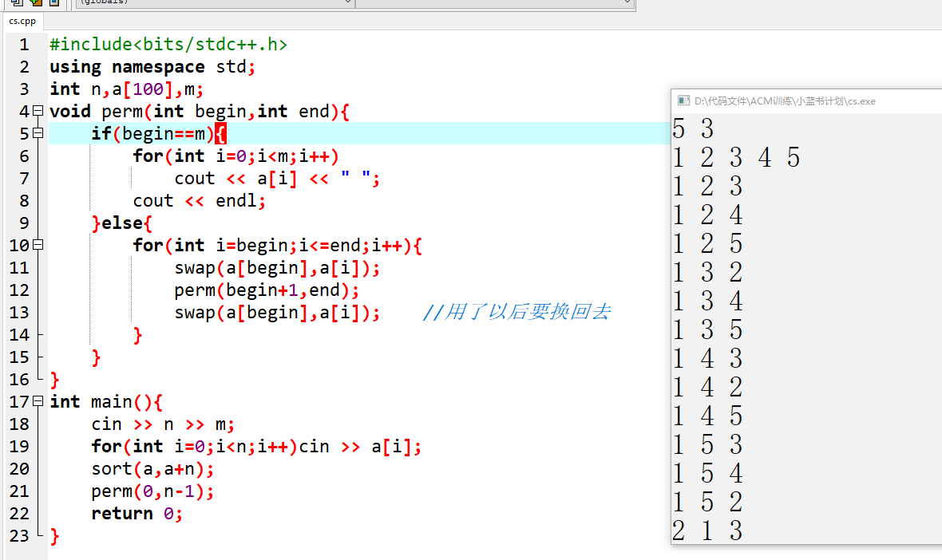Click console line '1 2 3 4 5'

(737, 157)
